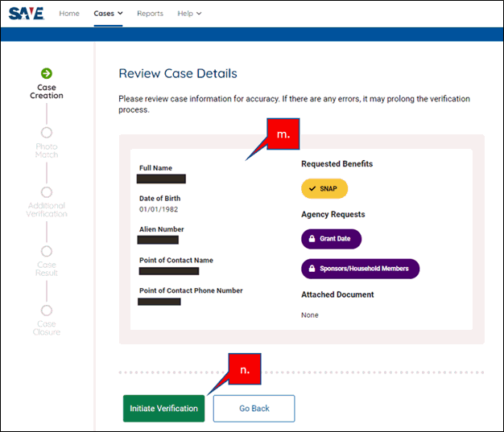Click the Attached Document heading
Viewport: 504px width, 432px height.
[x=337, y=294]
